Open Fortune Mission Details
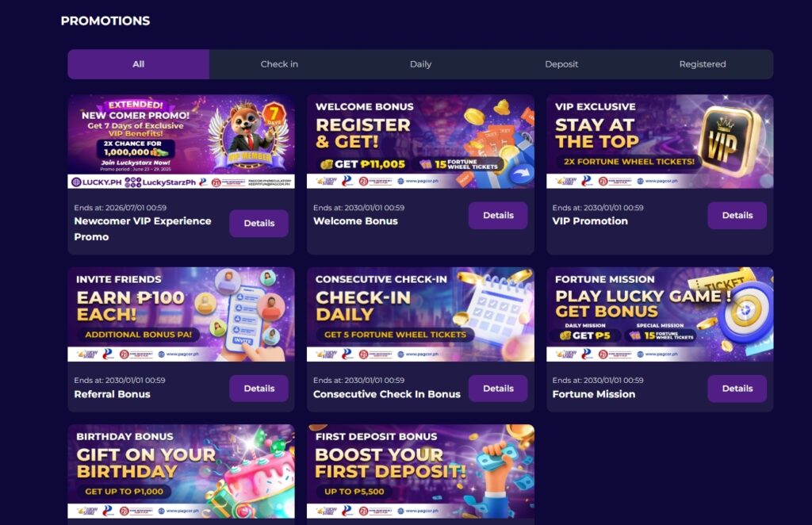This screenshot has width=812, height=525. (737, 389)
